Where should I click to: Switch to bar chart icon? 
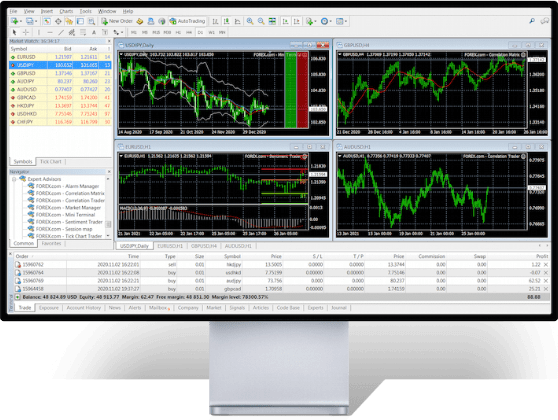tap(215, 21)
